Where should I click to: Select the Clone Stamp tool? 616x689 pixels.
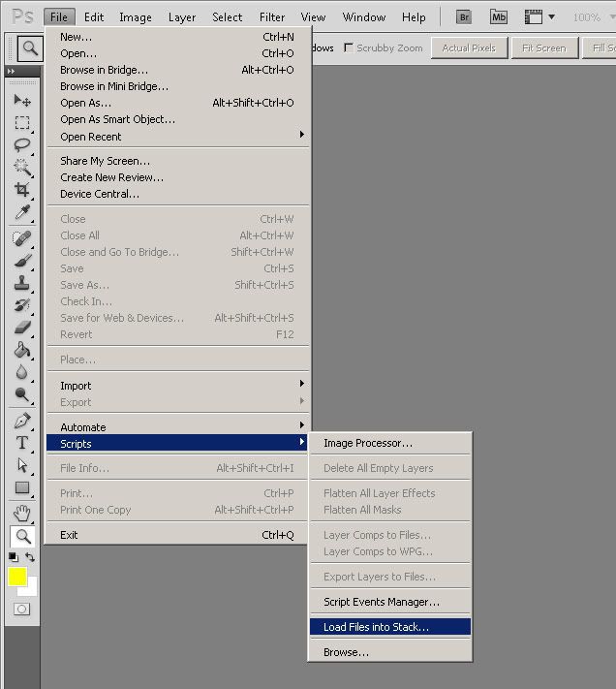pos(22,283)
